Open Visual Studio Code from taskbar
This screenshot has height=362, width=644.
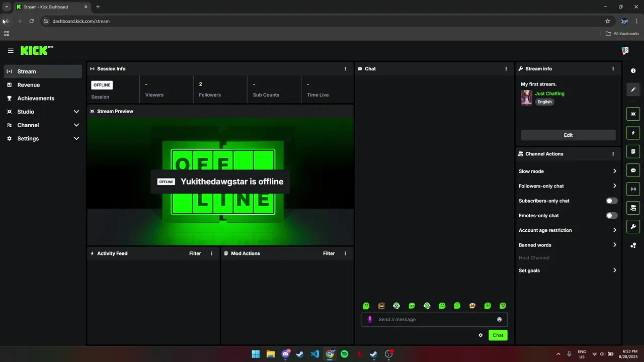(x=315, y=354)
